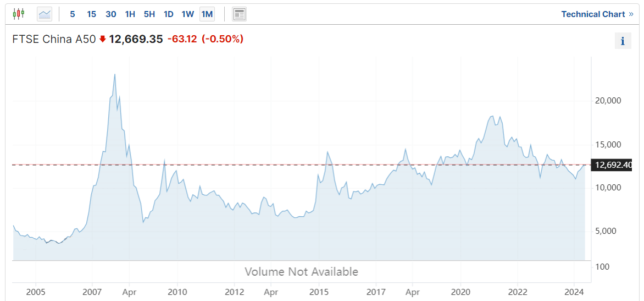Click the FTSE China A50 title
Screen dimensions: 644x301
pos(54,39)
